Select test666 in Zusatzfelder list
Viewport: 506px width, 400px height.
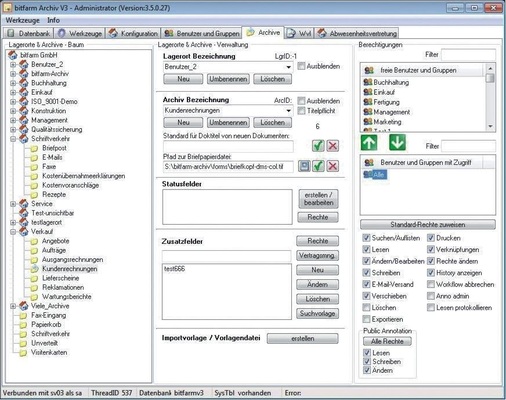[174, 269]
